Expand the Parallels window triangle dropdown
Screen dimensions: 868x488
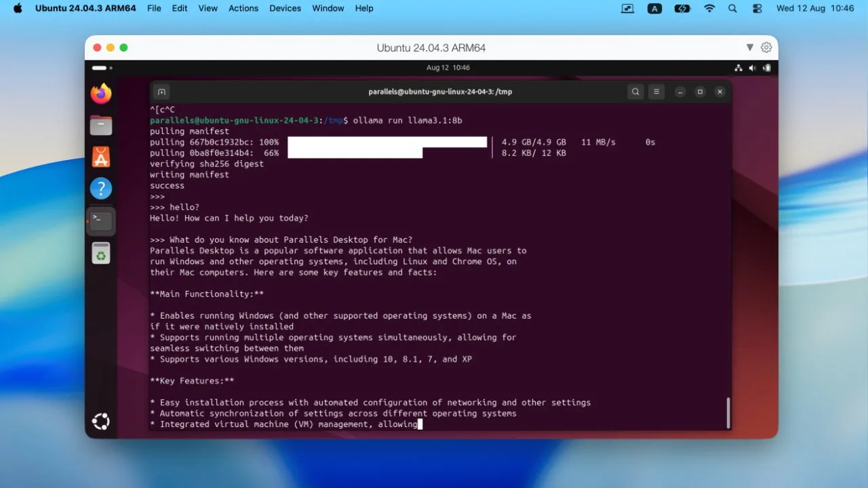click(749, 47)
